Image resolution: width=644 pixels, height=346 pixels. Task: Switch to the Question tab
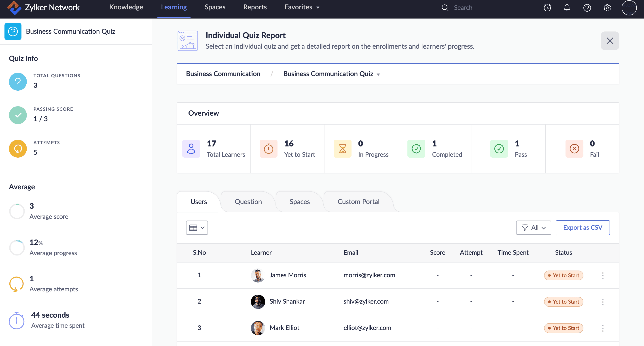pos(248,202)
